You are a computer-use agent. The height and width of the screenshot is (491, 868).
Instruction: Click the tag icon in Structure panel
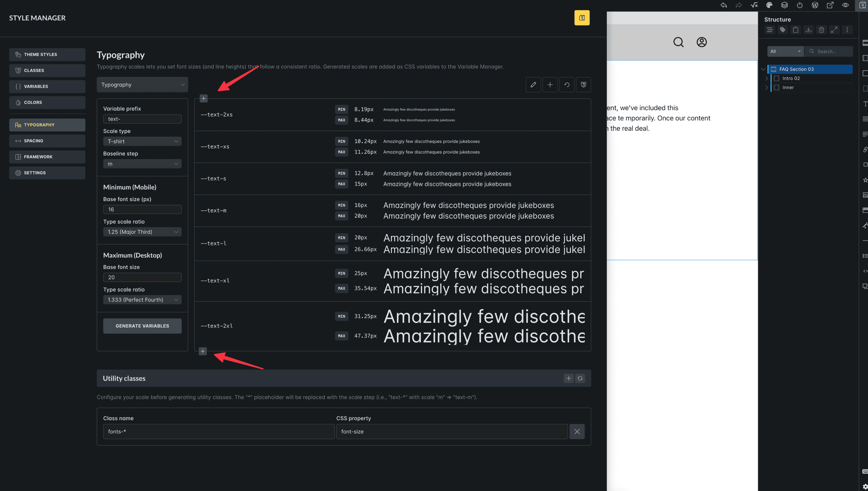[782, 30]
